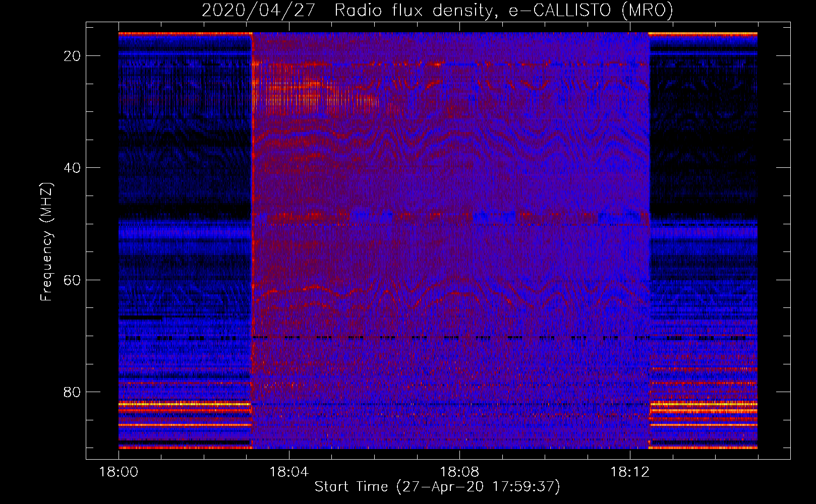Click the 'Start Time (27-Apr-20 17:59:37)' label
The image size is (816, 504).
coord(437,487)
